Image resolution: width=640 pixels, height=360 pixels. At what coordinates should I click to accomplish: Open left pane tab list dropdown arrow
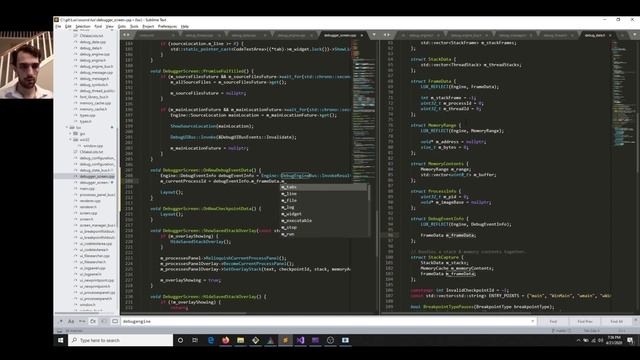point(374,35)
